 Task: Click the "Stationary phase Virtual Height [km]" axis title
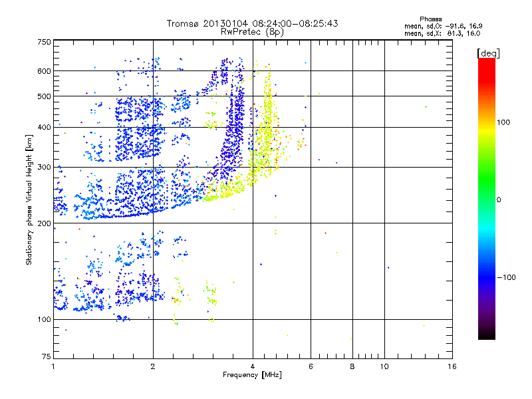point(29,199)
